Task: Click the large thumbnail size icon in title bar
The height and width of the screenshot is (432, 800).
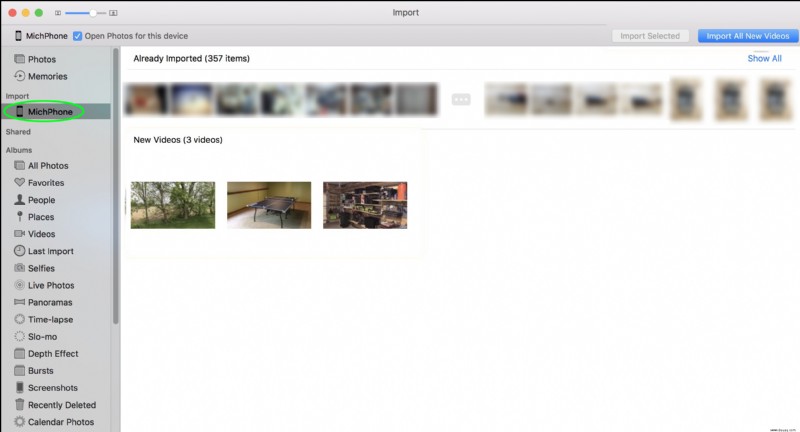Action: 113,13
